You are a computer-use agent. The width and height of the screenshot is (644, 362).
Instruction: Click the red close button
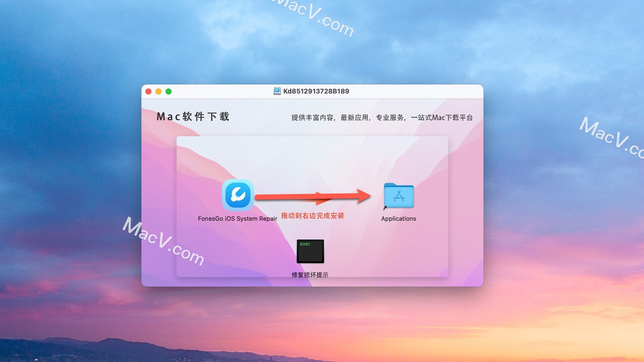[x=149, y=92]
